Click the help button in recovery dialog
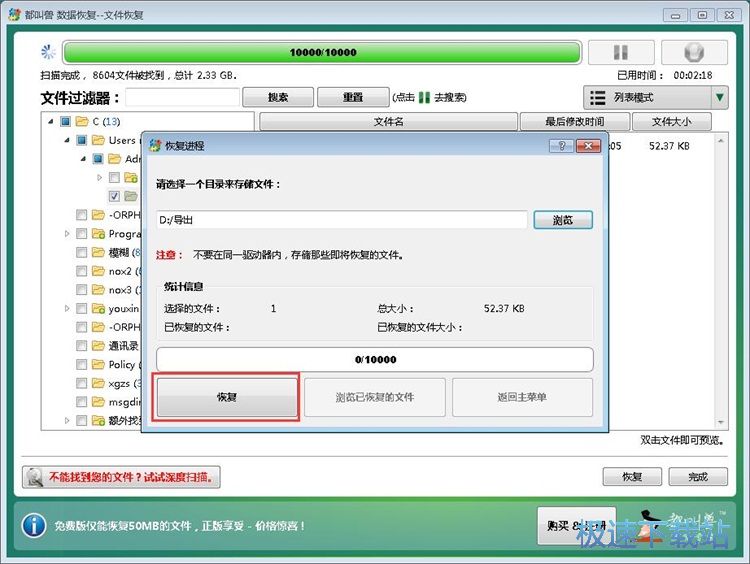The width and height of the screenshot is (750, 564). click(562, 145)
